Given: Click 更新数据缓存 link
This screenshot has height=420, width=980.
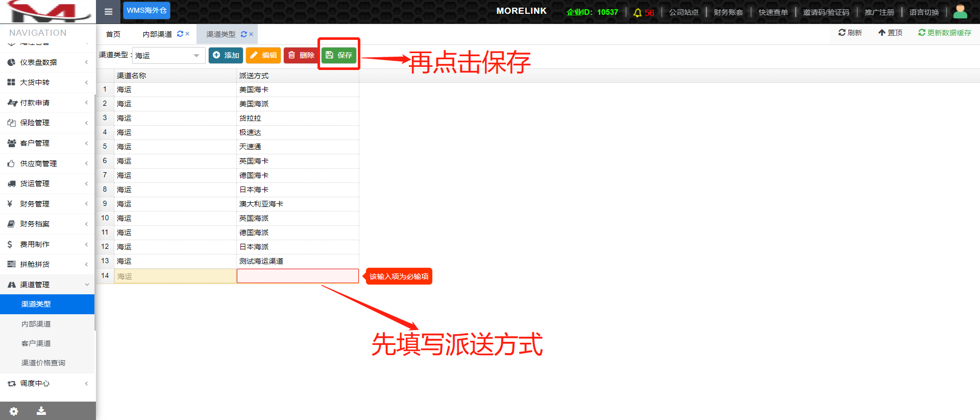Looking at the screenshot, I should point(944,33).
